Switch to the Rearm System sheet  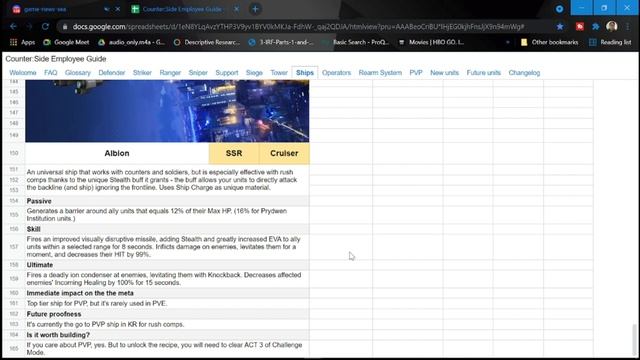pos(380,73)
